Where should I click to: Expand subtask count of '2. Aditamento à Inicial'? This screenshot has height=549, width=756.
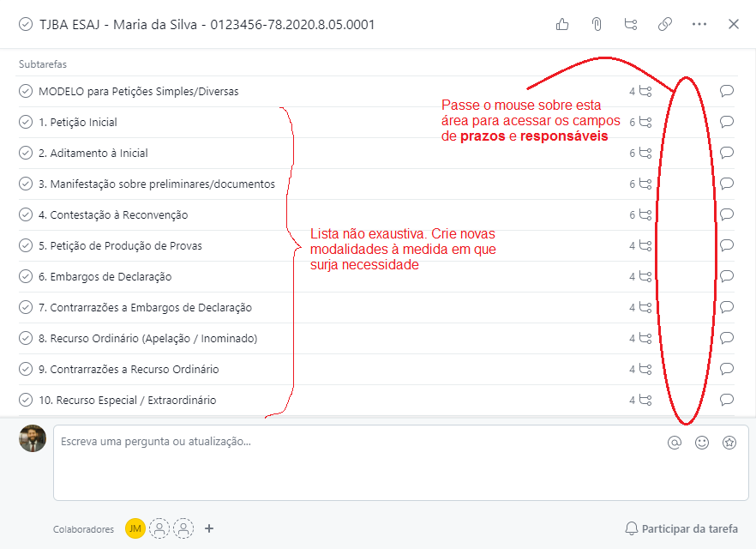pos(641,153)
